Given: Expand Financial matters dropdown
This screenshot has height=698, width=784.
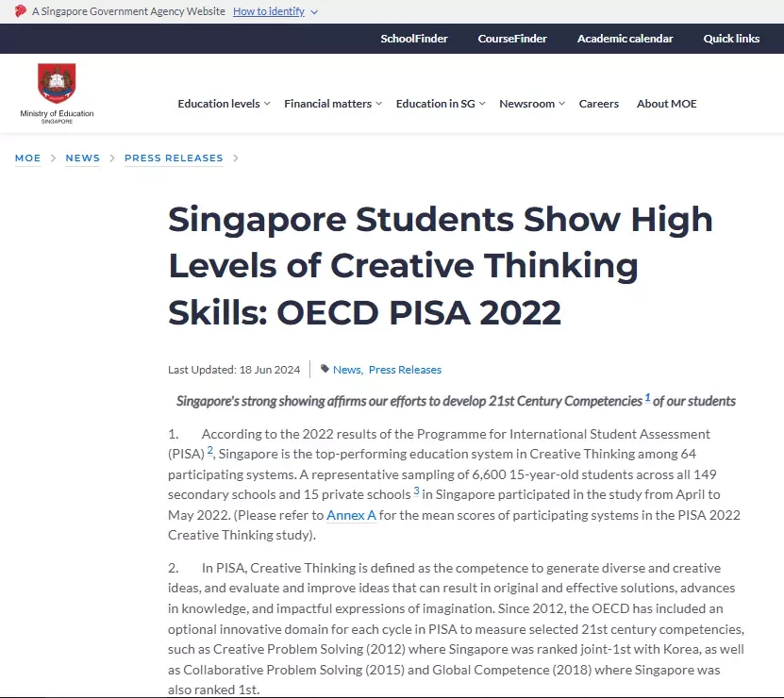Looking at the screenshot, I should click(332, 104).
